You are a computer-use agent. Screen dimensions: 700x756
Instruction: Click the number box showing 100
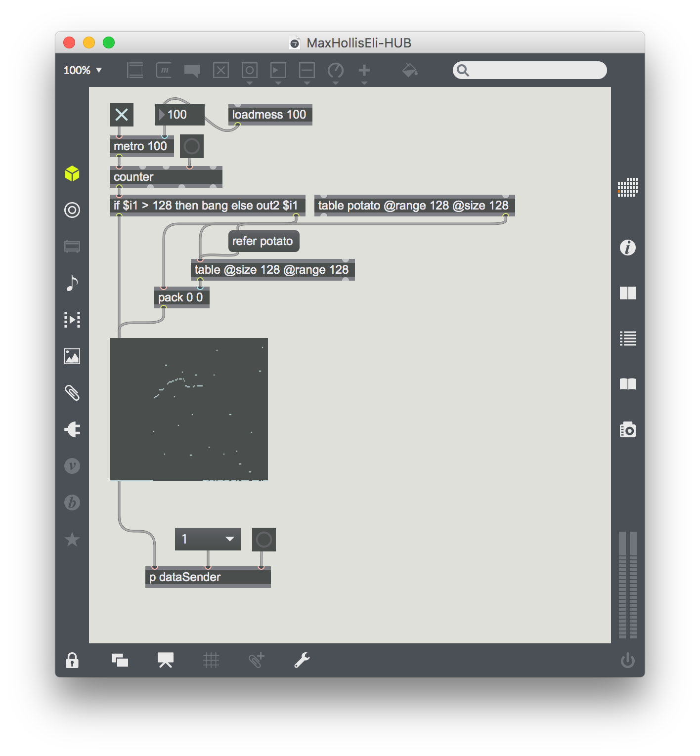click(180, 115)
